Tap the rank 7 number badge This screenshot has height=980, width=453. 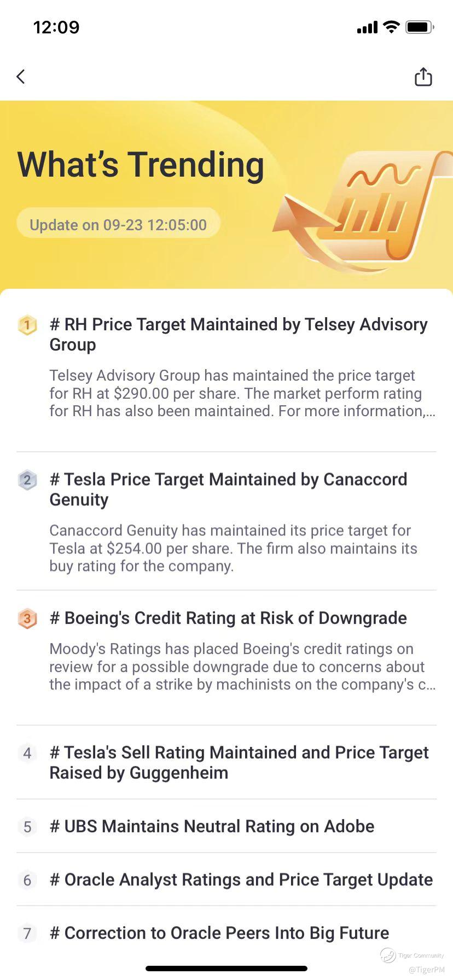coord(27,933)
